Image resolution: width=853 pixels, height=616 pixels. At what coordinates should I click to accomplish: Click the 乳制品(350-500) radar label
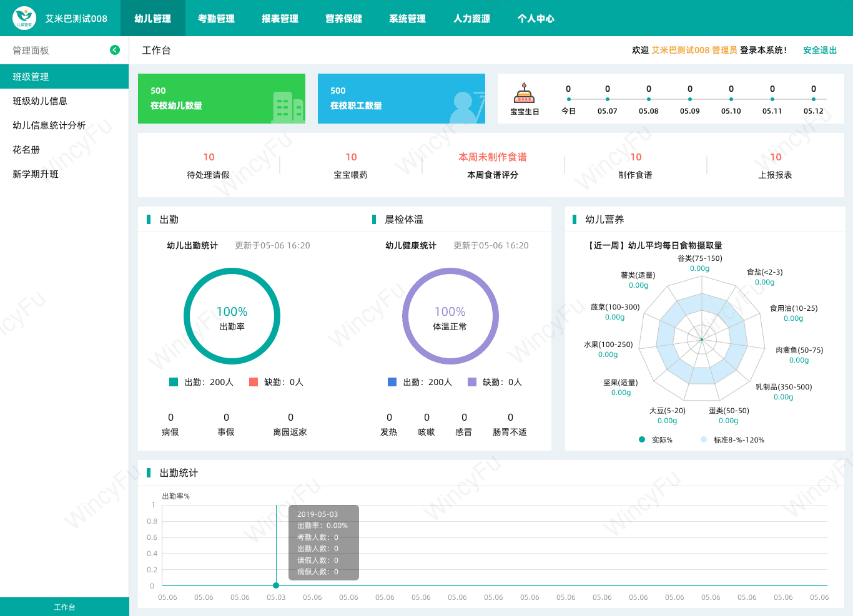pyautogui.click(x=784, y=387)
